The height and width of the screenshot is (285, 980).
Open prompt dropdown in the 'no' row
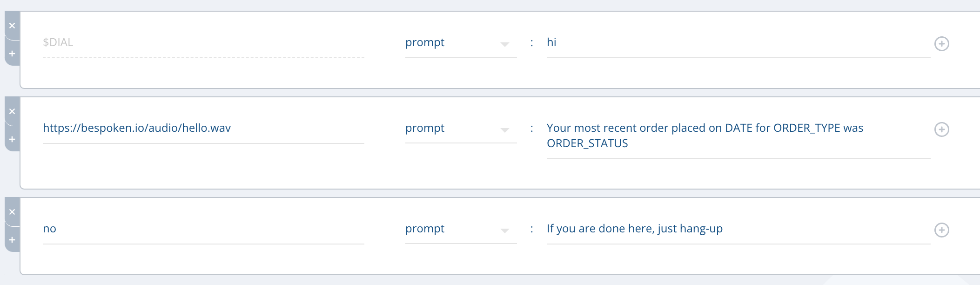[504, 231]
